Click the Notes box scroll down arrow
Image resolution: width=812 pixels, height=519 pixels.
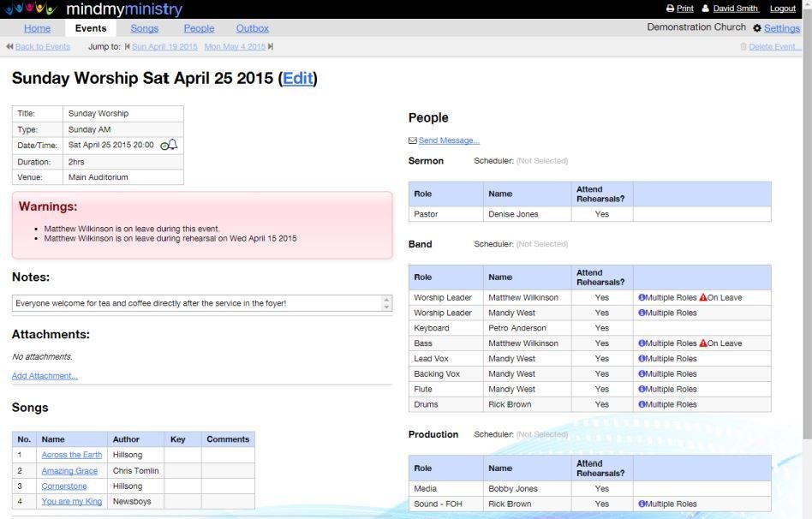pyautogui.click(x=386, y=307)
